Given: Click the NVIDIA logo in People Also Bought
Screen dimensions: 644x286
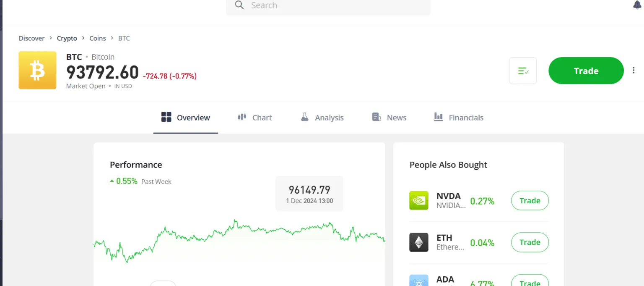Looking at the screenshot, I should [x=418, y=200].
